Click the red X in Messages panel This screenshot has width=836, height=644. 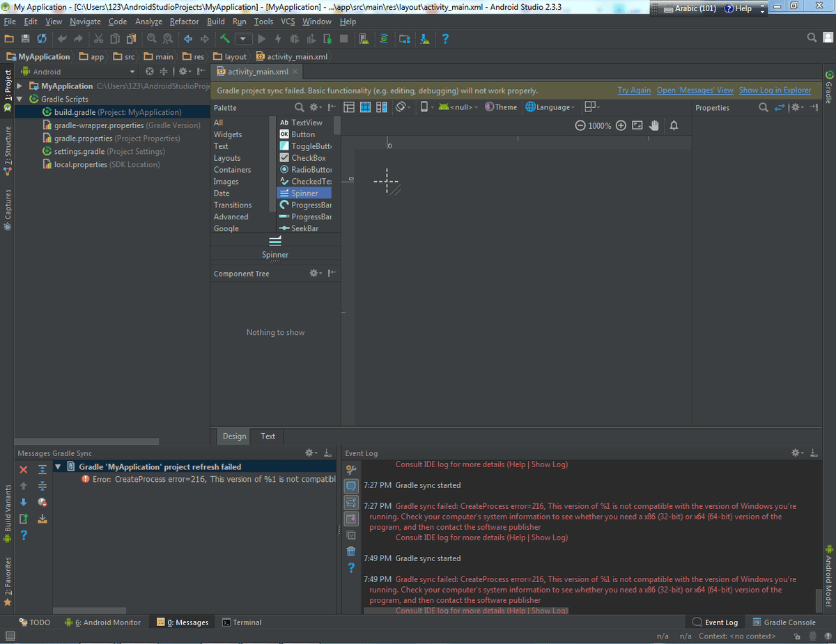point(24,470)
